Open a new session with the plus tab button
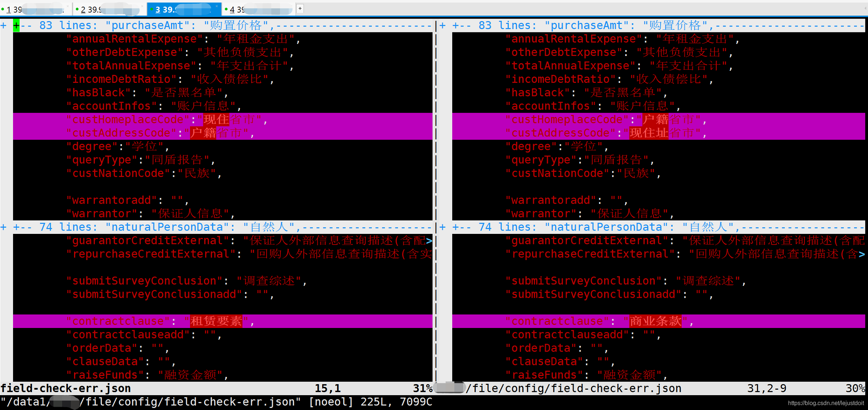This screenshot has height=410, width=868. pos(299,8)
